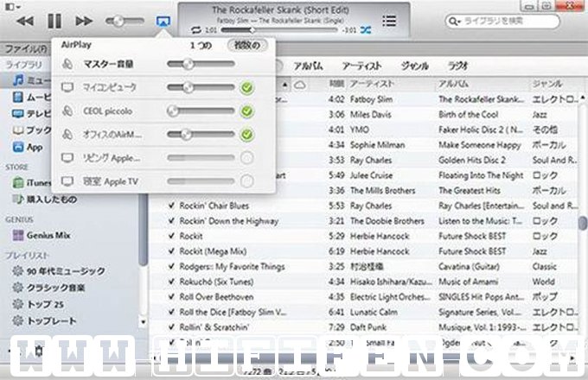Open the gear settings icon at bottom-left
588x380 pixels.
(39, 351)
